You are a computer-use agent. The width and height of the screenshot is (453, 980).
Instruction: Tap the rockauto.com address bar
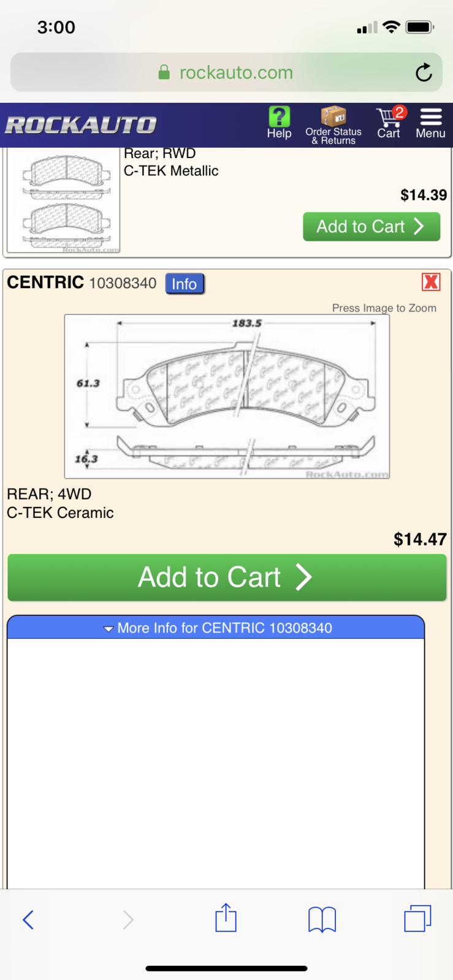pyautogui.click(x=226, y=72)
